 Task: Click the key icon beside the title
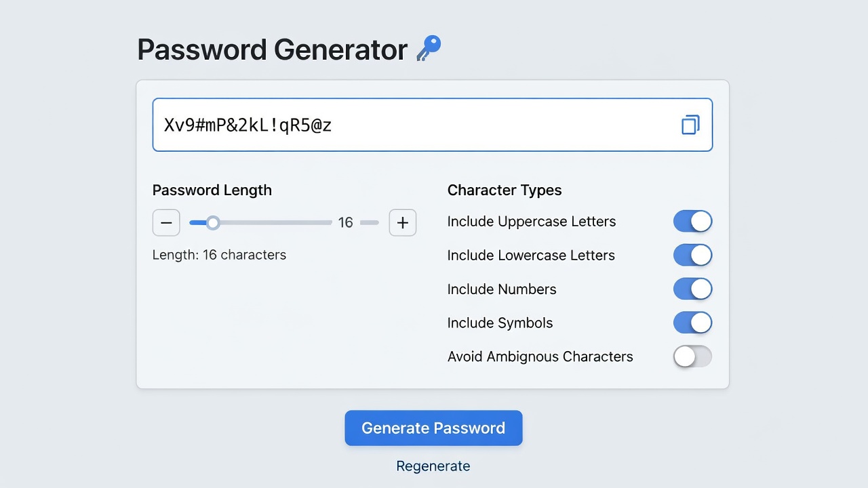(x=429, y=49)
